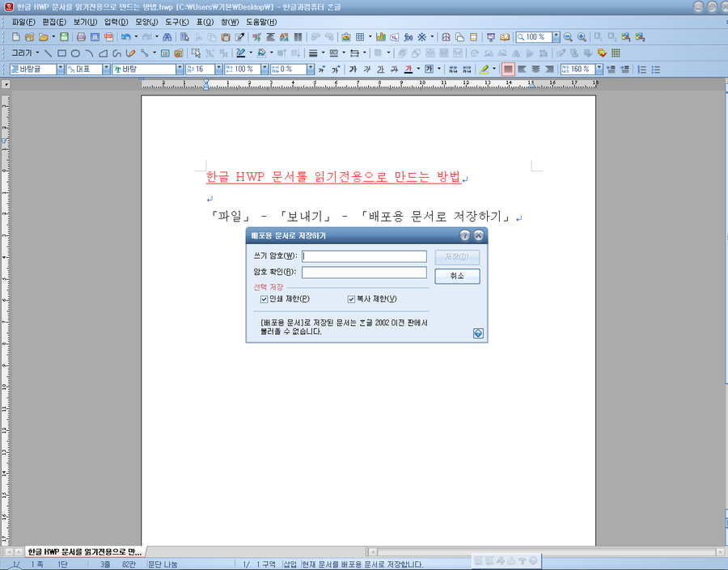Open the 도움말(H) menu
This screenshot has height=570, width=728.
[x=261, y=22]
